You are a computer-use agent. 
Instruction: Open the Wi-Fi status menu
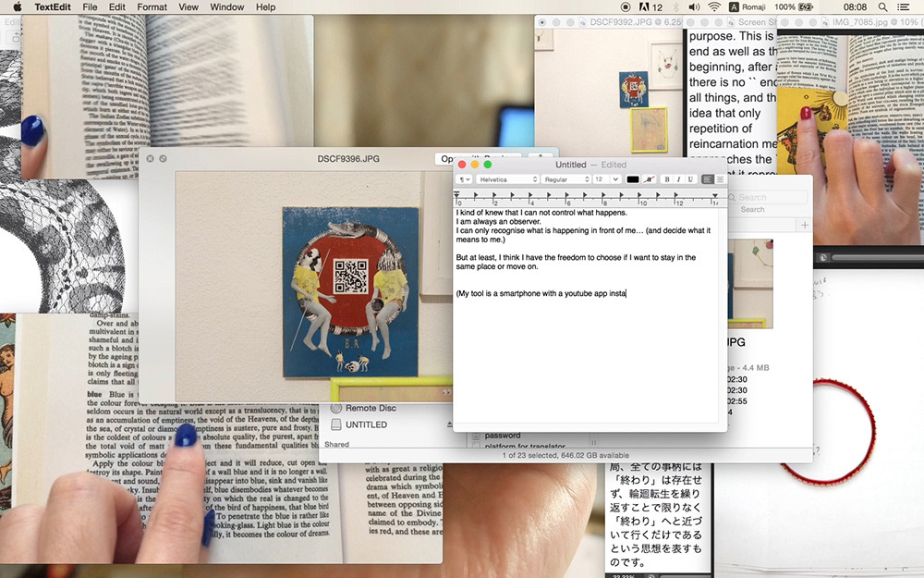(714, 7)
